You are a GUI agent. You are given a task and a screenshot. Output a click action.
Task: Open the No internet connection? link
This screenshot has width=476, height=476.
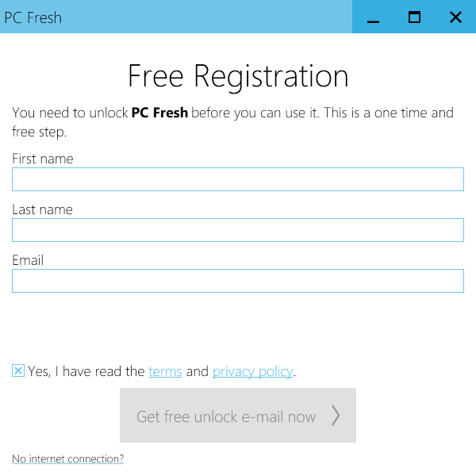(x=67, y=459)
